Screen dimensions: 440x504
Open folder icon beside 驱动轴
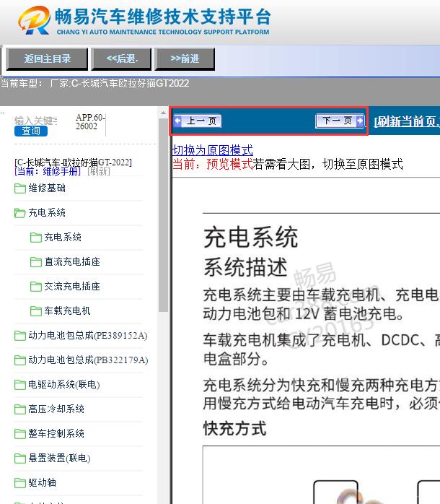[20, 483]
